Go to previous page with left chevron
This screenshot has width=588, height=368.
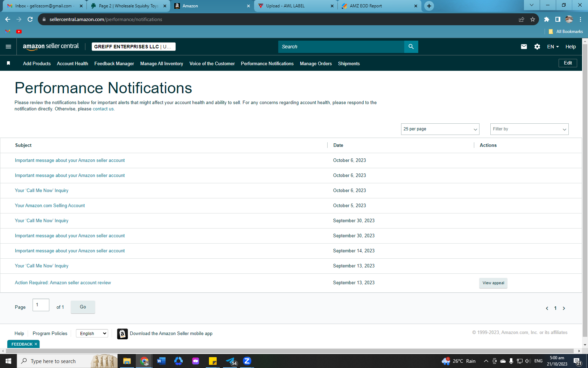coord(547,308)
